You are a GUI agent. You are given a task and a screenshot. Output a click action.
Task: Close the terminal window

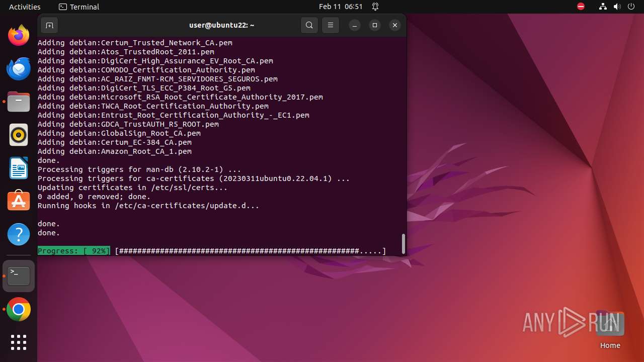click(x=395, y=25)
